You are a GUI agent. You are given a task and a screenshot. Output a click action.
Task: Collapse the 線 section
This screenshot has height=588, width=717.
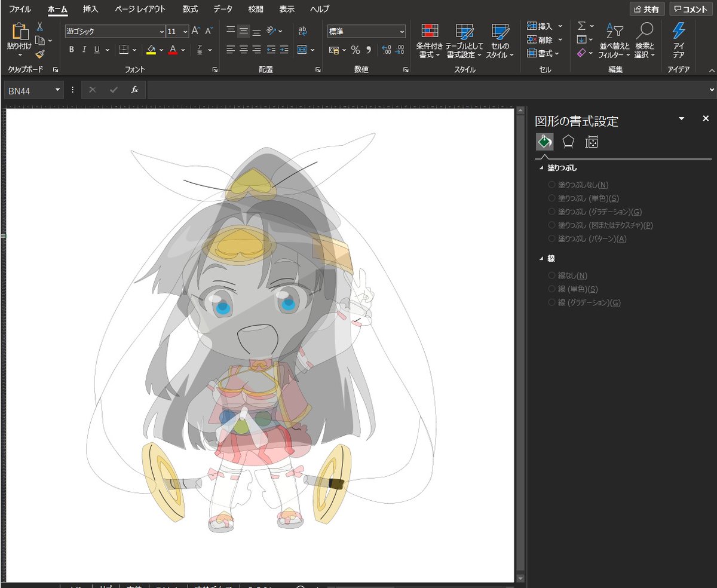[541, 258]
